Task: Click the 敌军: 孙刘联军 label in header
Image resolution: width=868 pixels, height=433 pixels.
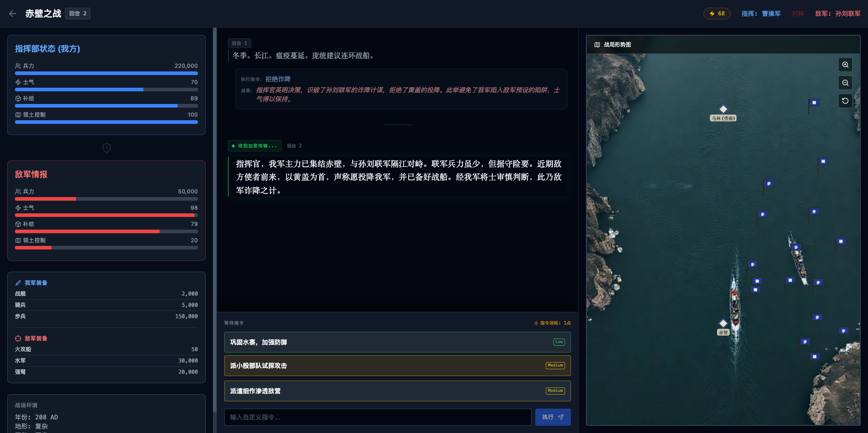Action: click(x=837, y=14)
